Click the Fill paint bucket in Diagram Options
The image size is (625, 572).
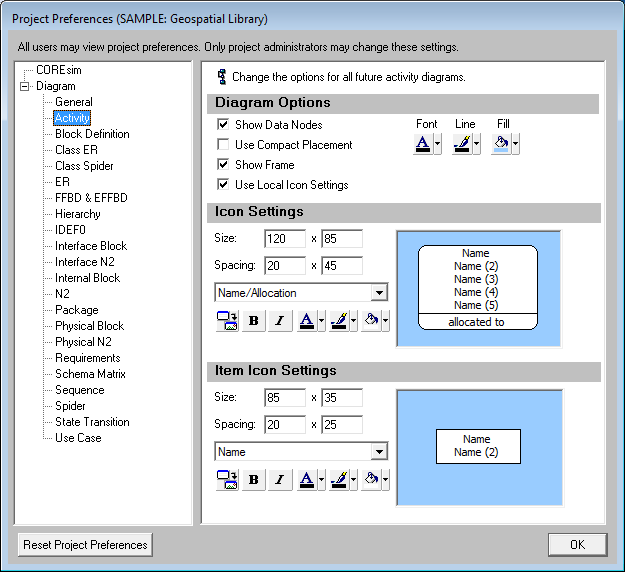pyautogui.click(x=499, y=144)
